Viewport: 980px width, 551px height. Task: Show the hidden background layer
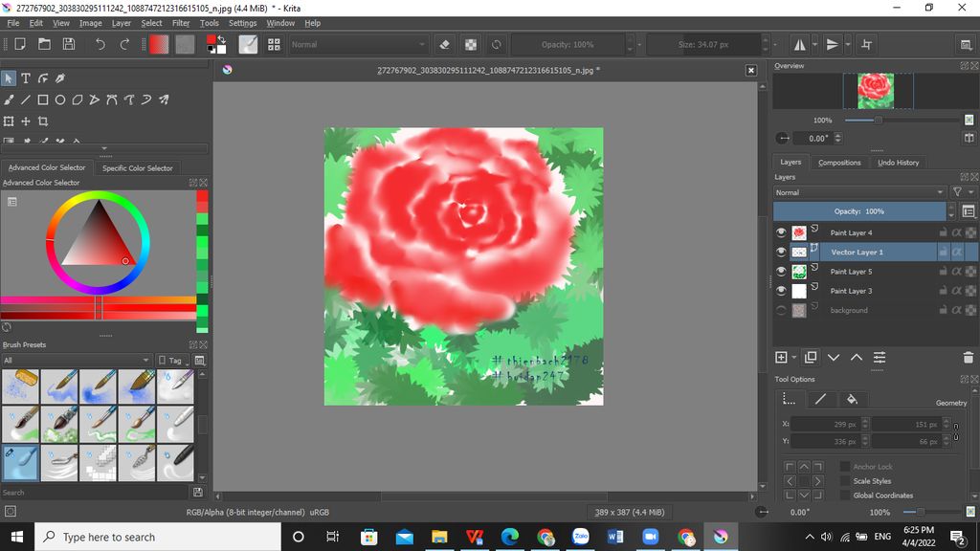pyautogui.click(x=781, y=310)
